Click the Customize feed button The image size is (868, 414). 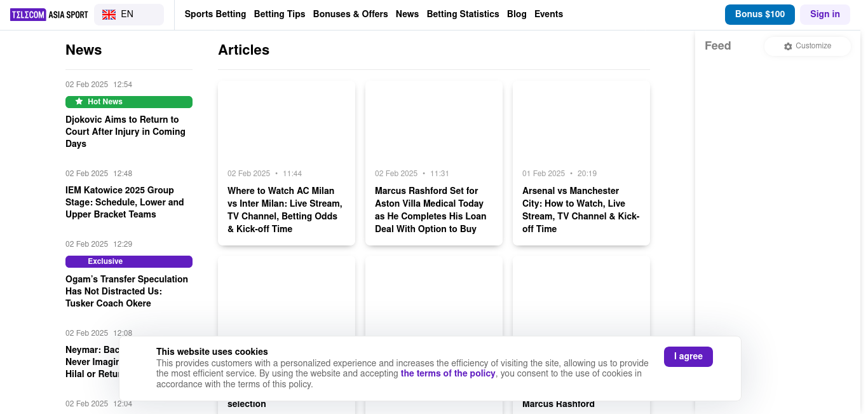click(808, 46)
